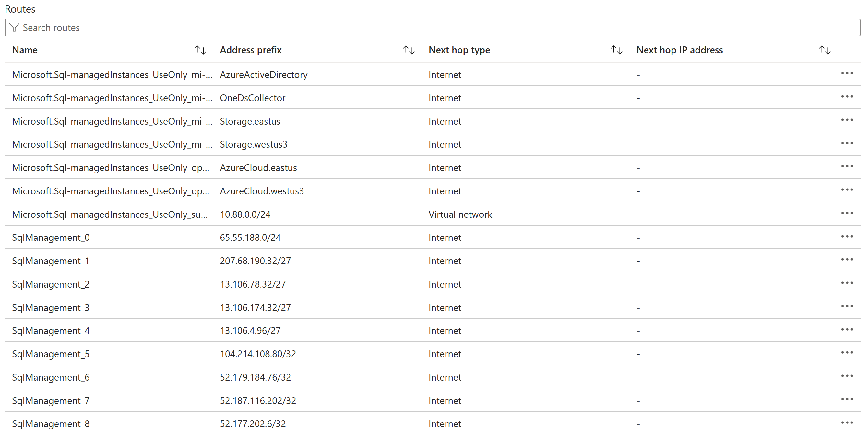
Task: Click the filter icon in the search box
Action: (x=15, y=27)
